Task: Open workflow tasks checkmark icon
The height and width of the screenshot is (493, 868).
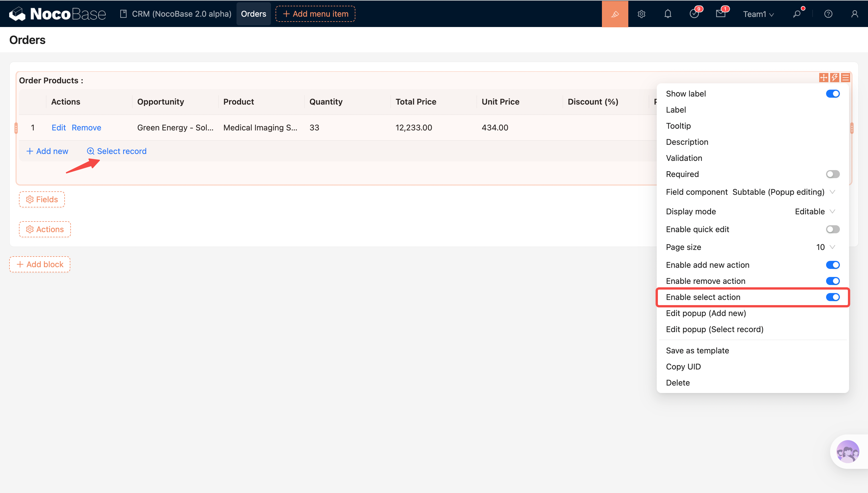Action: point(694,14)
